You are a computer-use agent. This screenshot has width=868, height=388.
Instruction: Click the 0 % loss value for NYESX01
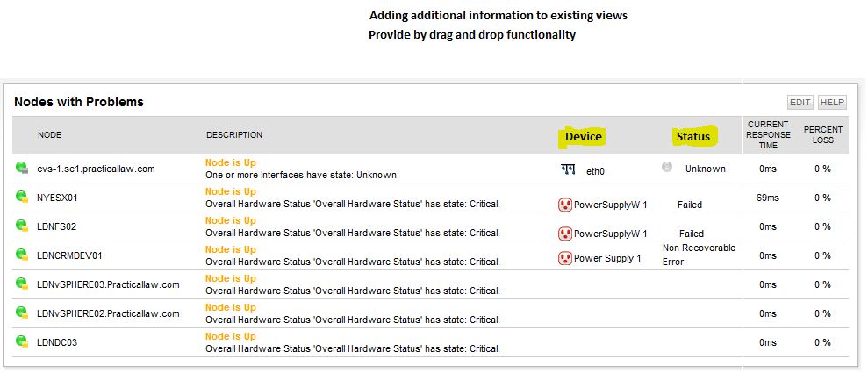tap(822, 198)
